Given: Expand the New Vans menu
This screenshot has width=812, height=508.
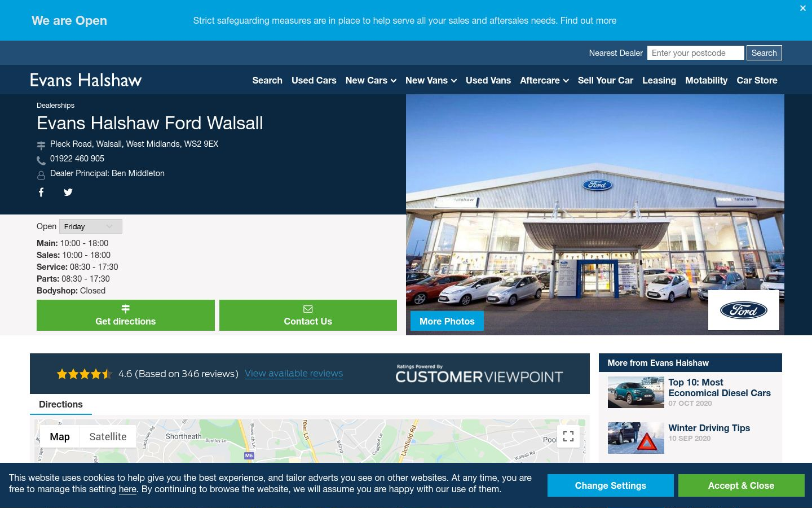Looking at the screenshot, I should point(431,80).
